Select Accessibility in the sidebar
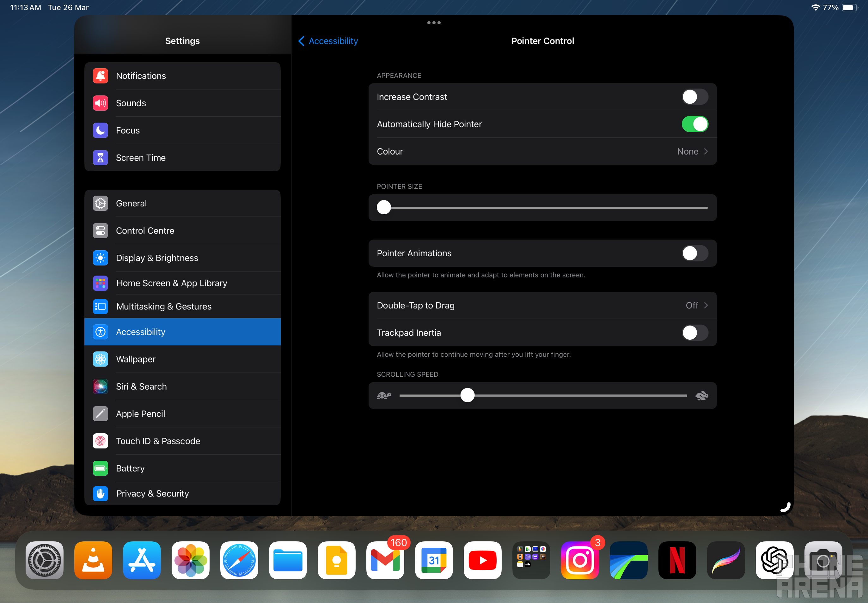Image resolution: width=868 pixels, height=603 pixels. tap(182, 332)
